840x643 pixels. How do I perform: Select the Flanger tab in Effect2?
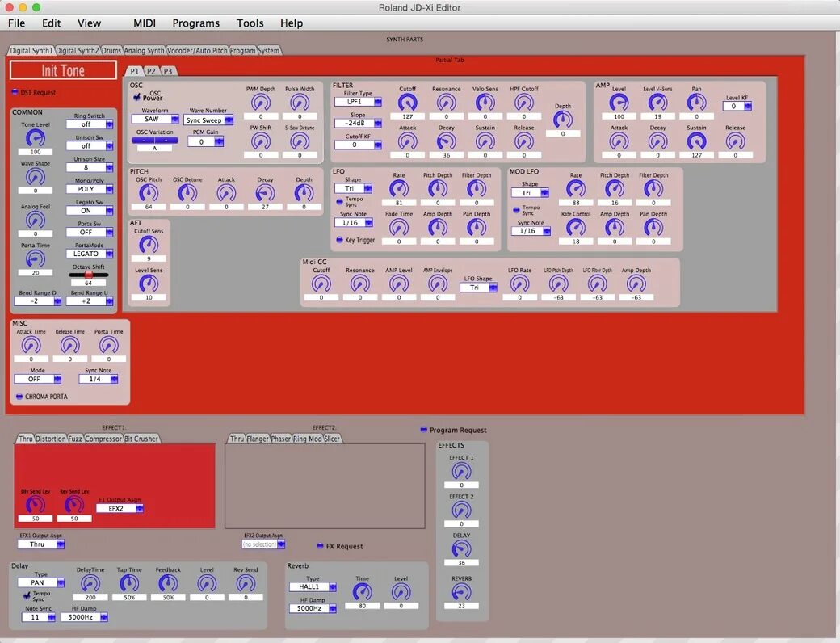click(x=258, y=439)
